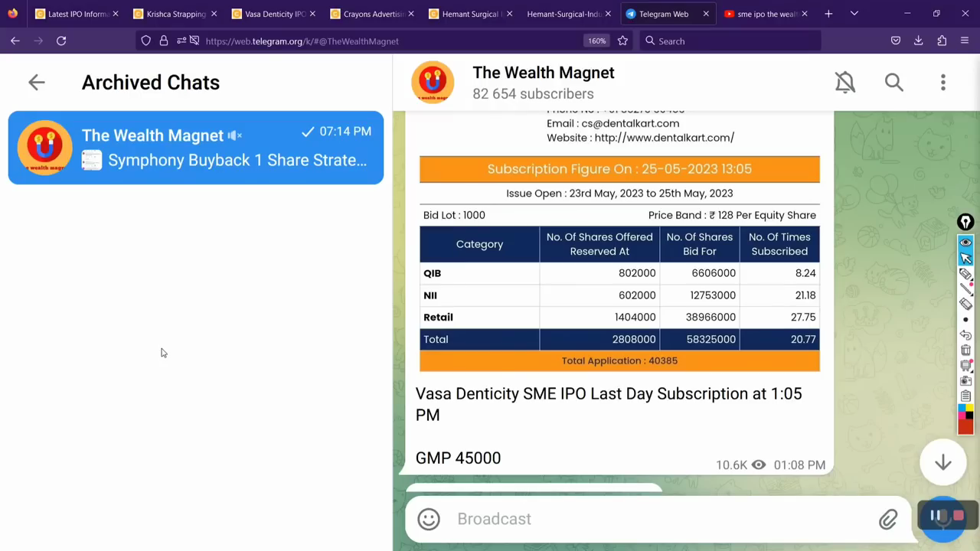Select the eraser annotation tool
The image size is (980, 551).
click(965, 304)
